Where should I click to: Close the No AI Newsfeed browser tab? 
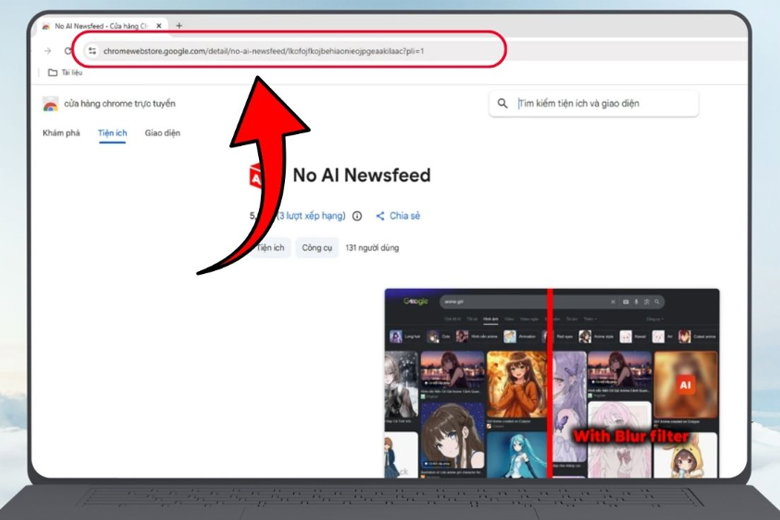point(159,25)
